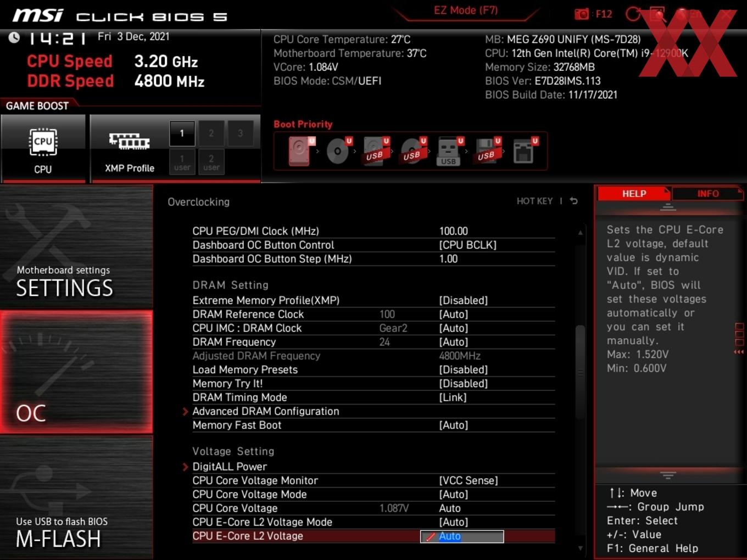Viewport: 747px width, 560px height.
Task: Click the Overclocking page title
Action: click(x=199, y=201)
